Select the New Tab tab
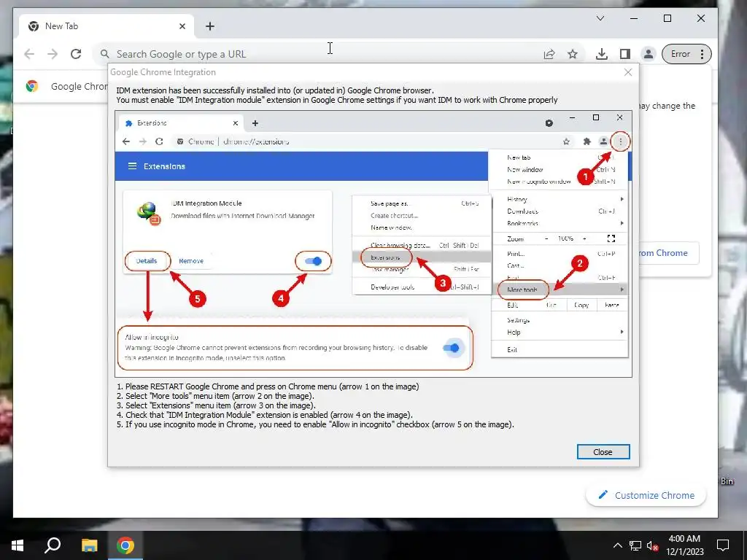This screenshot has width=747, height=560. click(107, 26)
